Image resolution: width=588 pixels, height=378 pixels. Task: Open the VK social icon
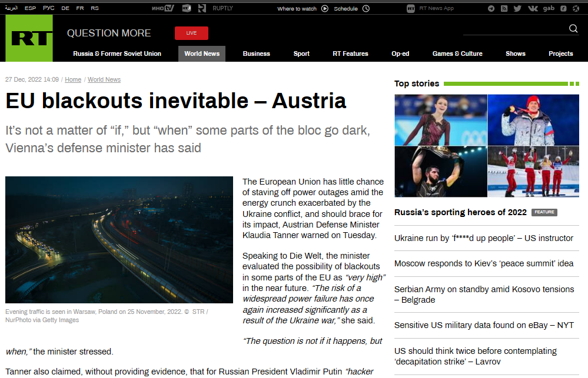pos(533,9)
